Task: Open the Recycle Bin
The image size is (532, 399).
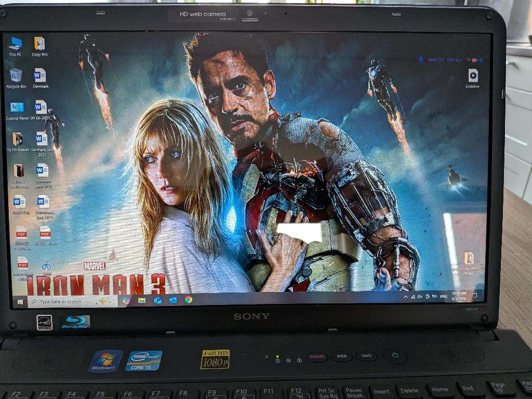Action: point(16,78)
